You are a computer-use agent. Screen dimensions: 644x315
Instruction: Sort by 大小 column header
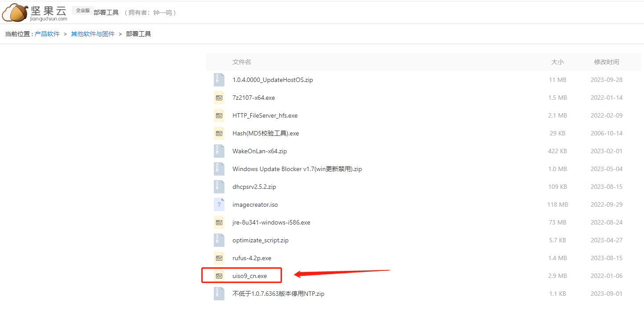558,62
